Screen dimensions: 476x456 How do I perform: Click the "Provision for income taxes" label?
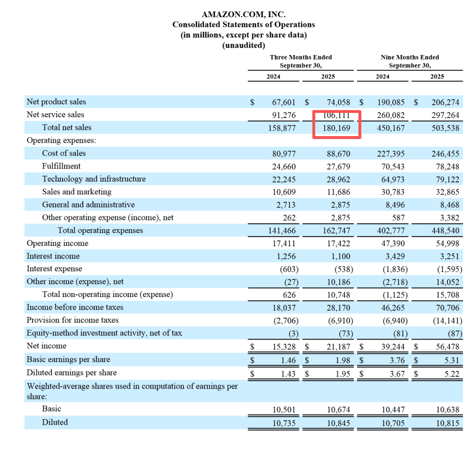point(73,320)
